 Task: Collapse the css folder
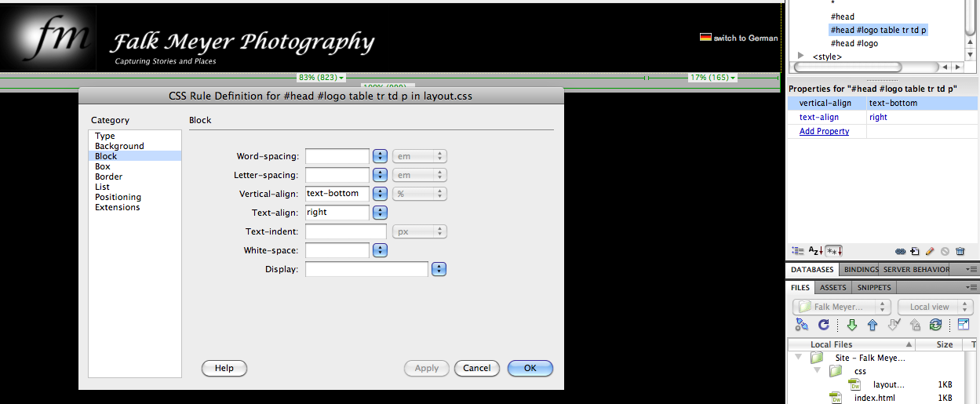[818, 371]
